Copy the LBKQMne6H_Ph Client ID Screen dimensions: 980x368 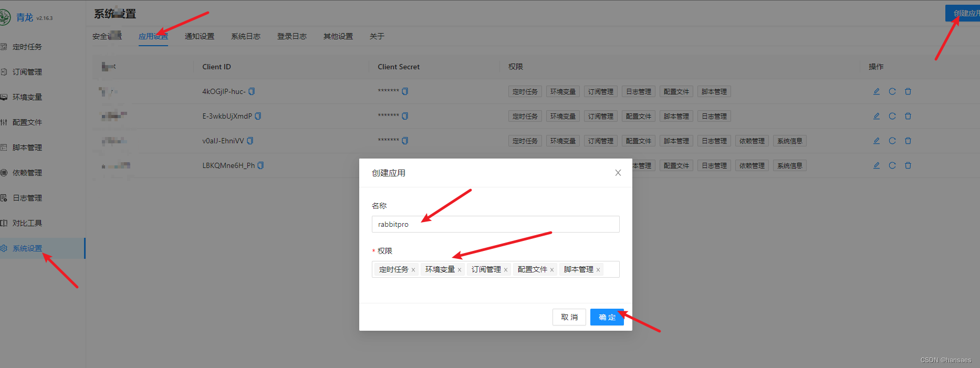coord(260,165)
